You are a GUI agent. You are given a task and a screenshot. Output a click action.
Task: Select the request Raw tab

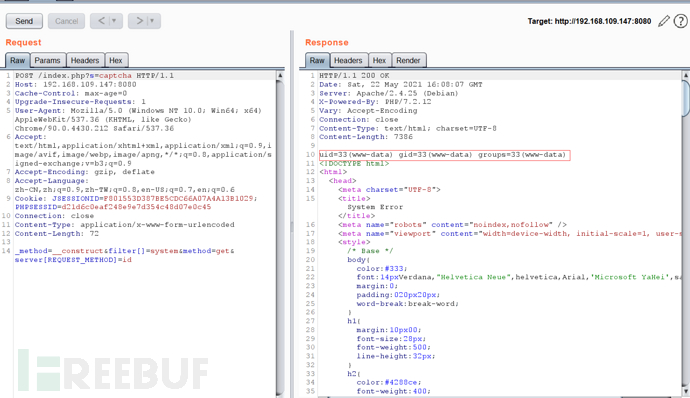click(18, 60)
